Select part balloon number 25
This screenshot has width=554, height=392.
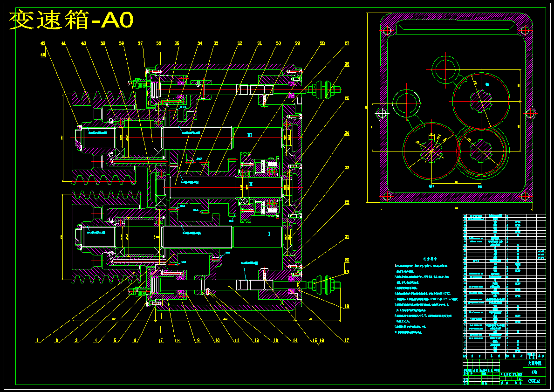tap(347, 99)
